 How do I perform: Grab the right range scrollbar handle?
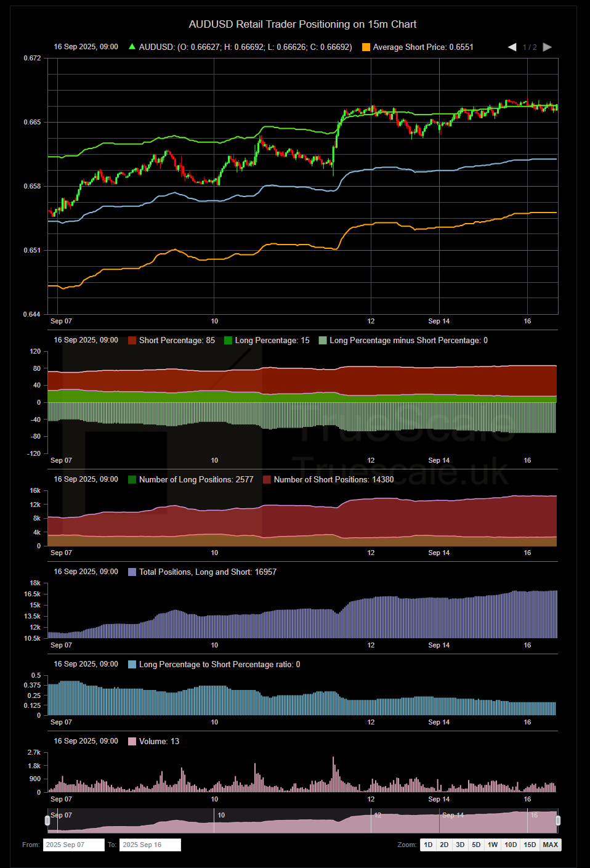pyautogui.click(x=558, y=821)
